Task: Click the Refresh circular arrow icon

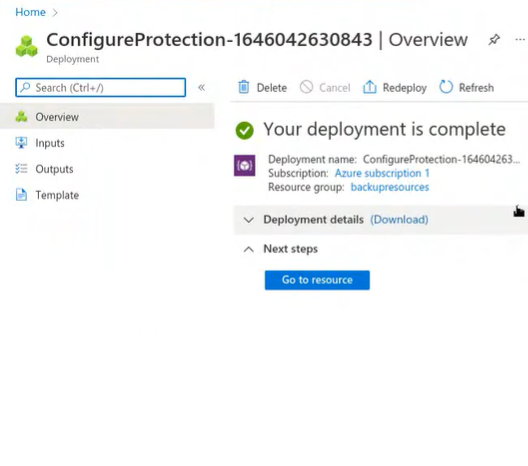Action: 446,87
